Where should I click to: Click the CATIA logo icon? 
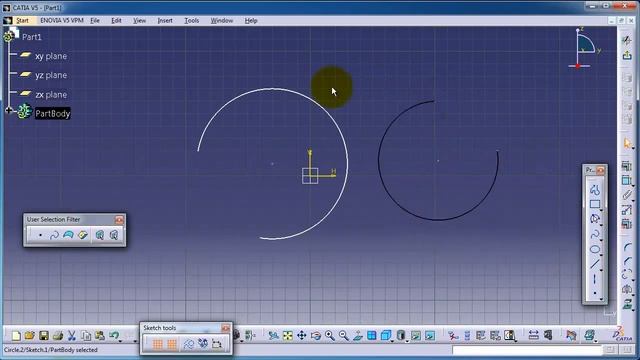pyautogui.click(x=622, y=334)
